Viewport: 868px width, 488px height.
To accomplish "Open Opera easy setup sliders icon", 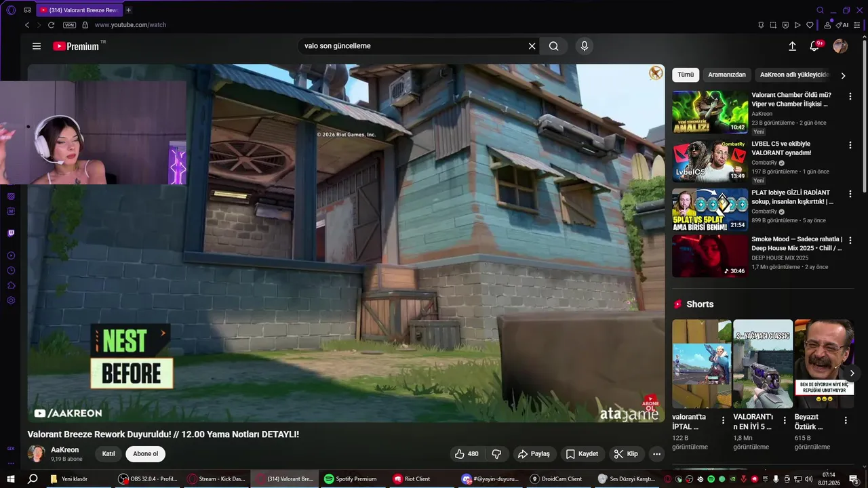I will (859, 25).
